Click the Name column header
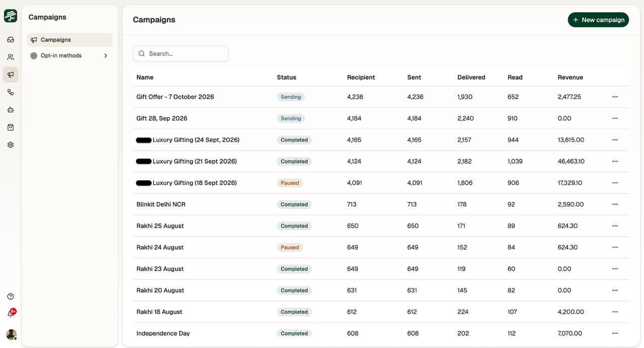Screen dimensions: 644x348 click(145, 78)
